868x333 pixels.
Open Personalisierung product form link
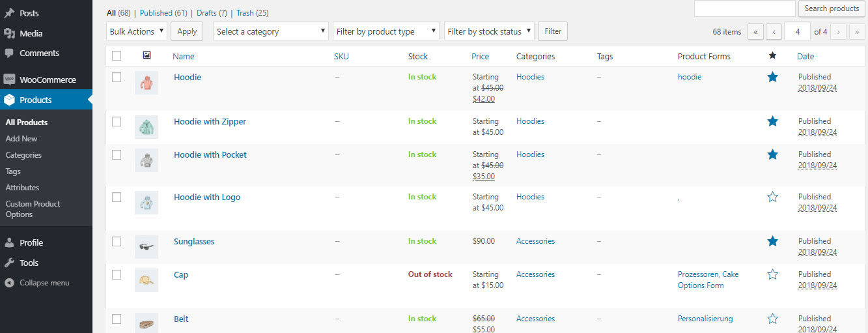[x=705, y=319]
